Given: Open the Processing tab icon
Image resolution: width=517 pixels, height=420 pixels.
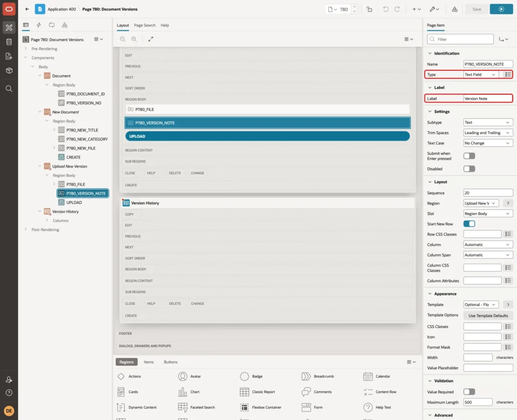Looking at the screenshot, I should click(x=51, y=25).
